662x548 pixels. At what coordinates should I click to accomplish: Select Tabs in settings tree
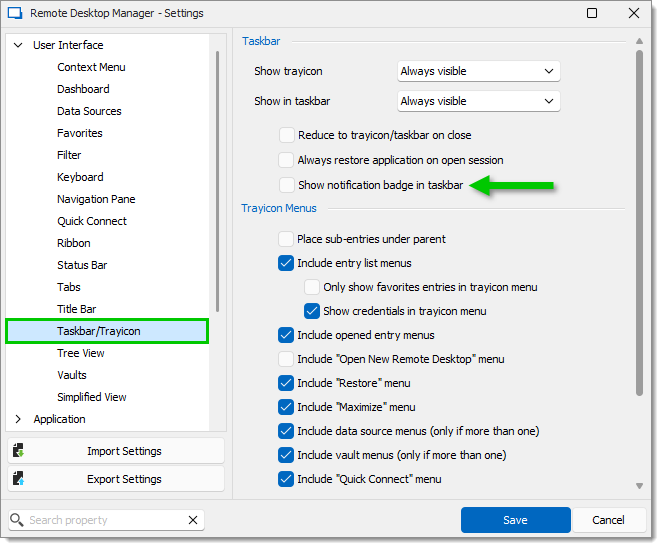[x=69, y=287]
